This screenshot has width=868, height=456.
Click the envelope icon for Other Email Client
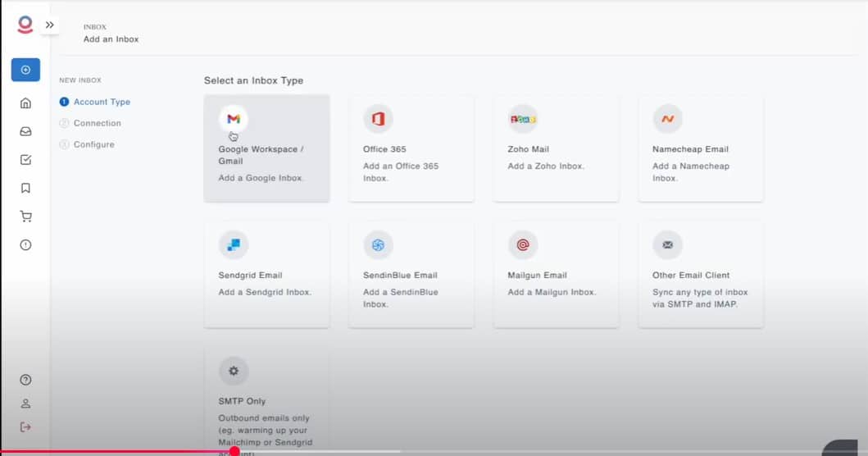pos(668,244)
